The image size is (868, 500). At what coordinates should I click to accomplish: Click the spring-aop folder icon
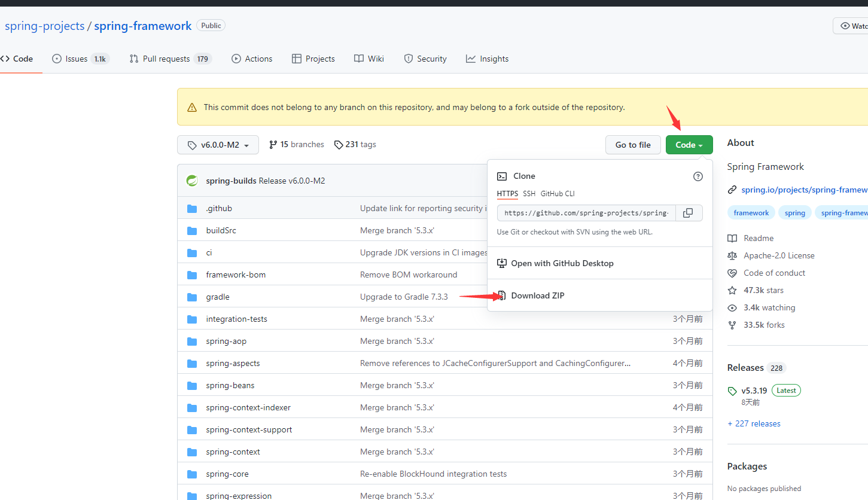point(192,342)
